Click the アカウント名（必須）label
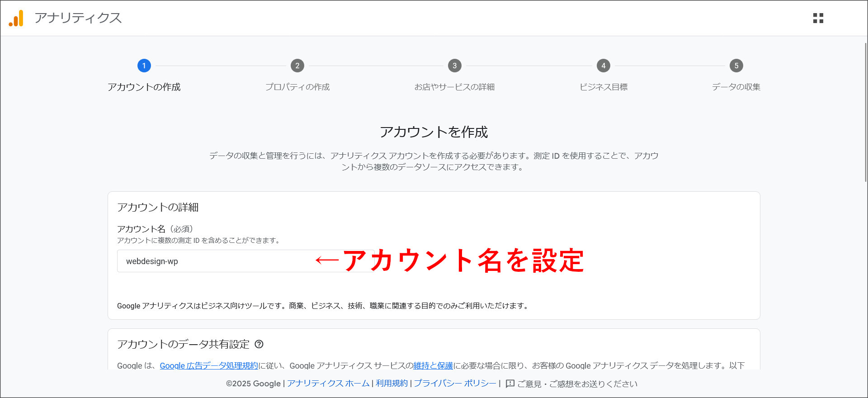Viewport: 868px width, 398px height. [x=155, y=229]
